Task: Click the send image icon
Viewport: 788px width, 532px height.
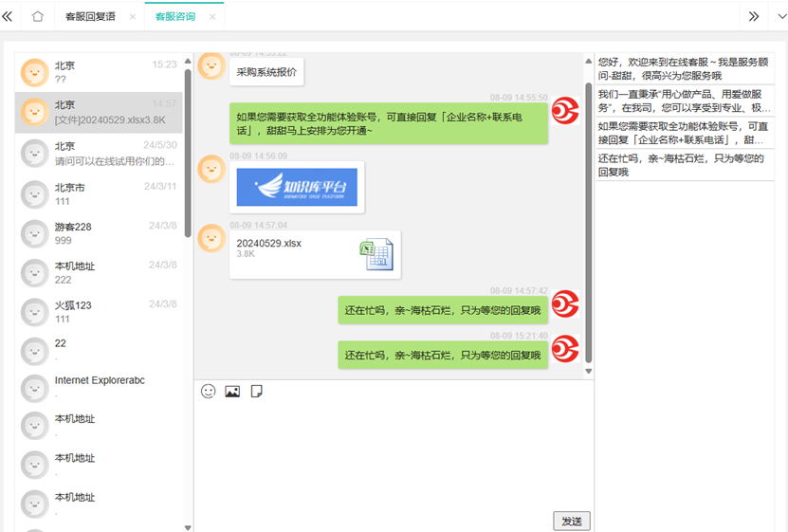Action: click(232, 392)
